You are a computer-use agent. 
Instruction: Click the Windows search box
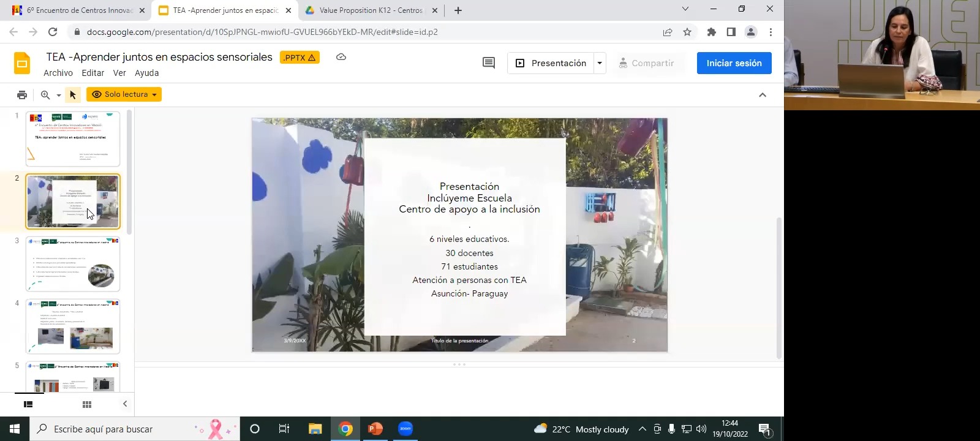tap(135, 429)
